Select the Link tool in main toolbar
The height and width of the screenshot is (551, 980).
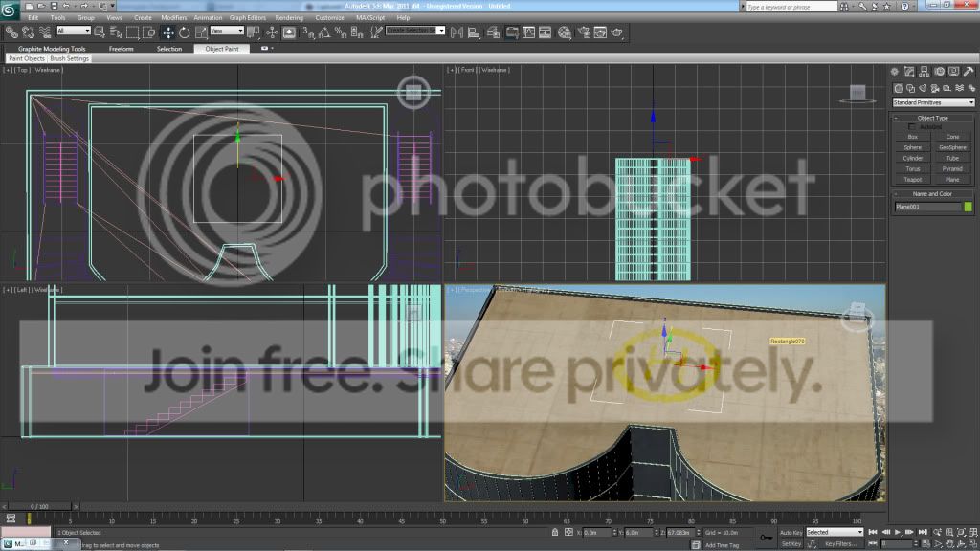tap(11, 33)
